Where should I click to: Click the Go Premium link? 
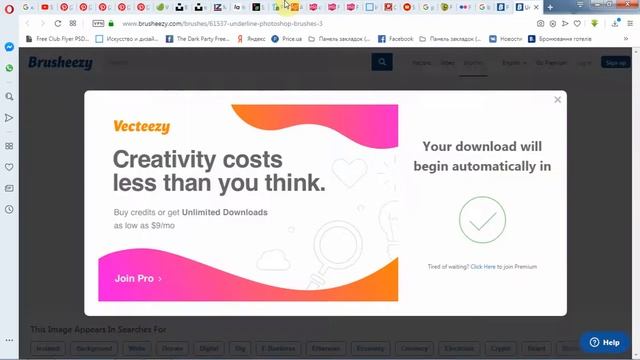[551, 63]
